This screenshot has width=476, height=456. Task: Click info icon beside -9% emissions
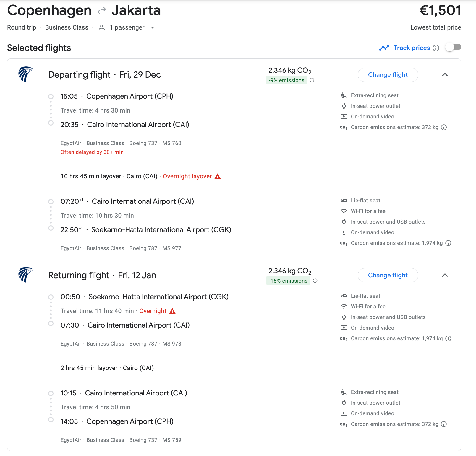click(312, 80)
